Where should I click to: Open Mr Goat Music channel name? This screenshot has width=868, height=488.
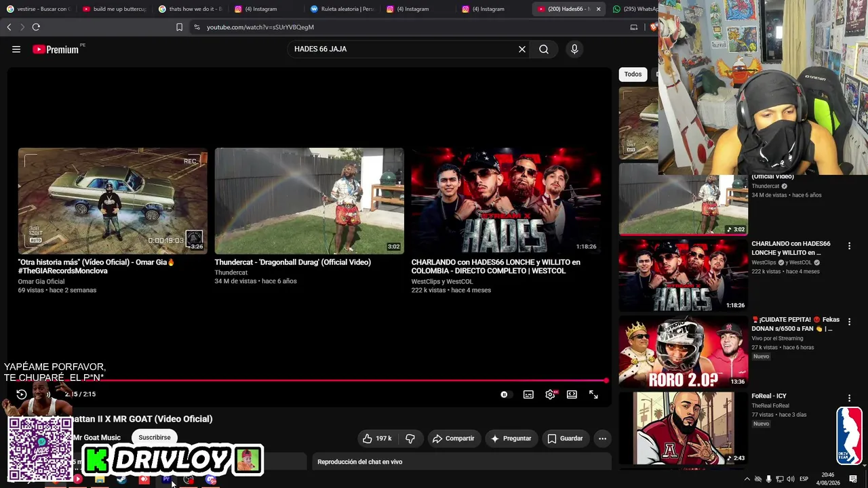[x=97, y=438]
